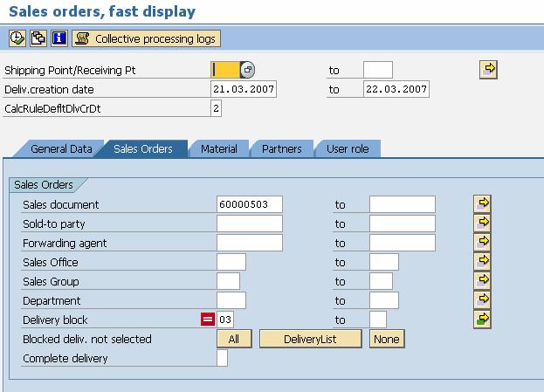Toggle the Complete delivery checkbox

pyautogui.click(x=222, y=358)
